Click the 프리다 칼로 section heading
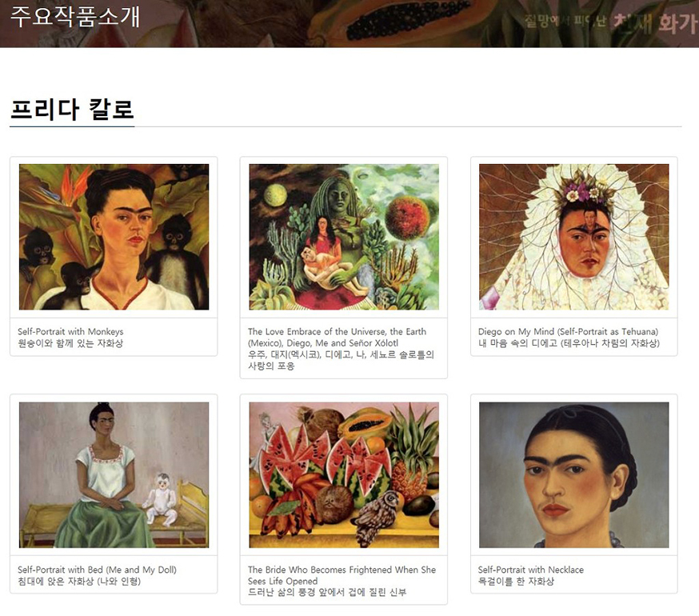Viewport: 699px width, 616px height. 72,110
